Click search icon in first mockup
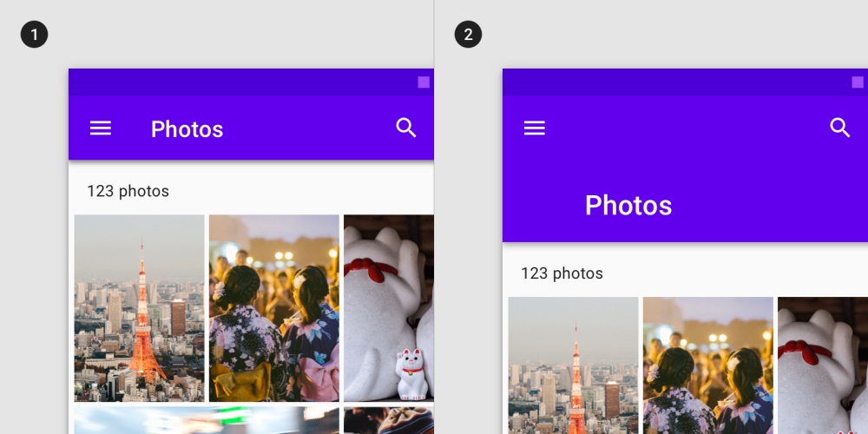This screenshot has height=434, width=868. click(x=405, y=128)
